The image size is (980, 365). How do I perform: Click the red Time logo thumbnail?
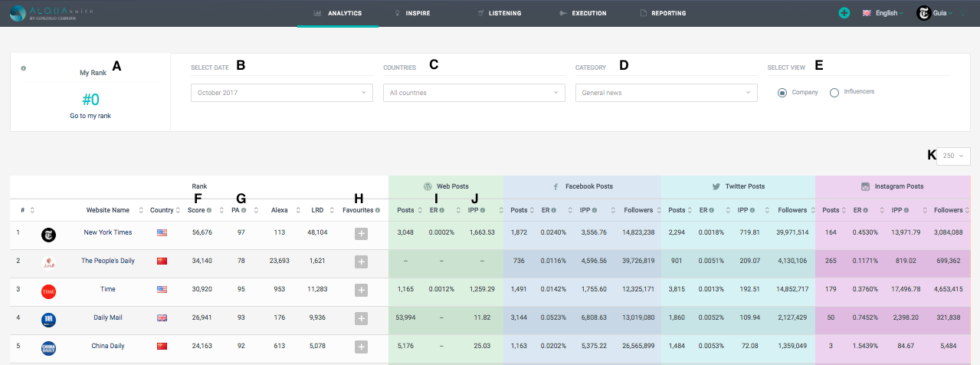48,291
